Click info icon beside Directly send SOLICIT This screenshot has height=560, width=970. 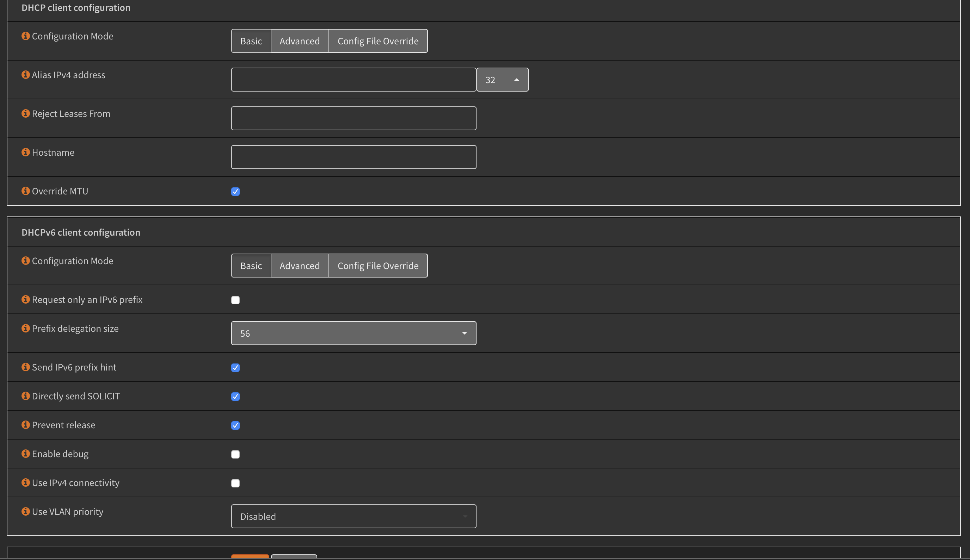25,396
